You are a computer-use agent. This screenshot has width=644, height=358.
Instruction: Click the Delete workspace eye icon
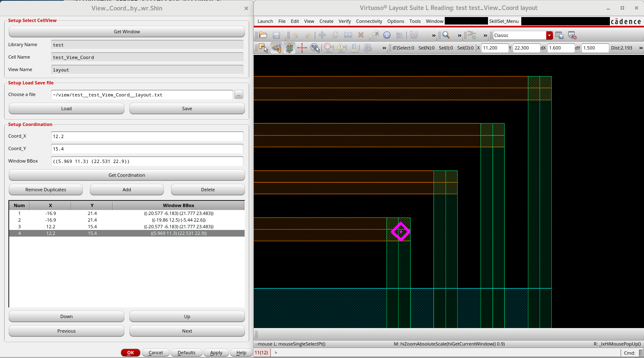tap(572, 35)
